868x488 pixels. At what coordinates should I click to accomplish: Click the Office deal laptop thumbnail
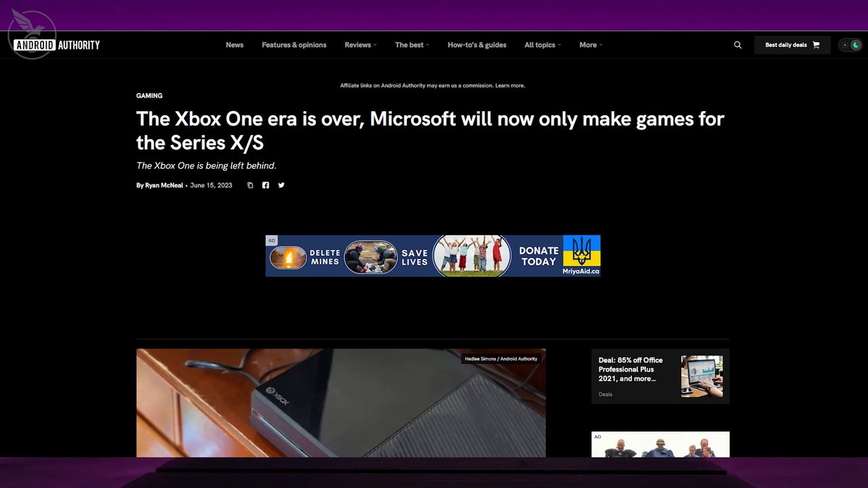(x=702, y=376)
